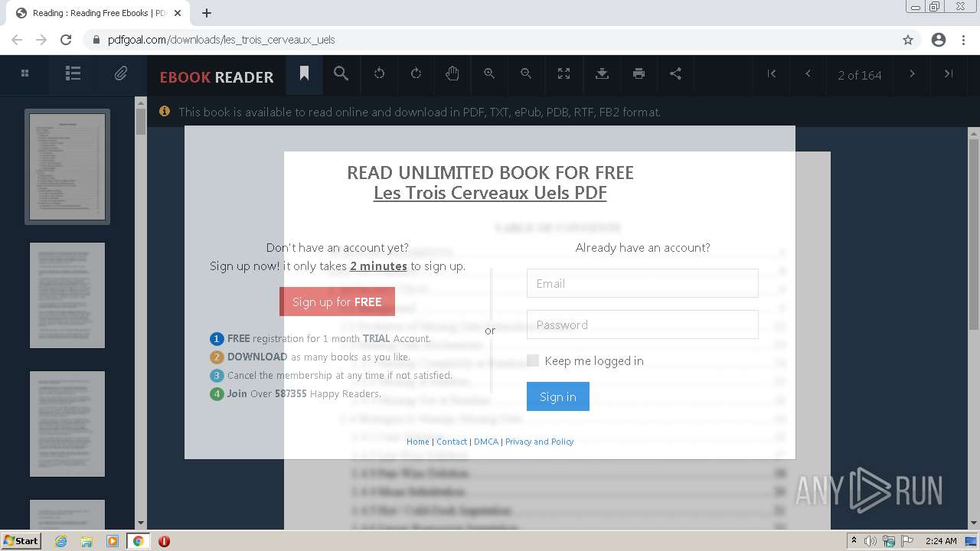980x551 pixels.
Task: Open the attachments paperclip icon
Action: coord(121,73)
